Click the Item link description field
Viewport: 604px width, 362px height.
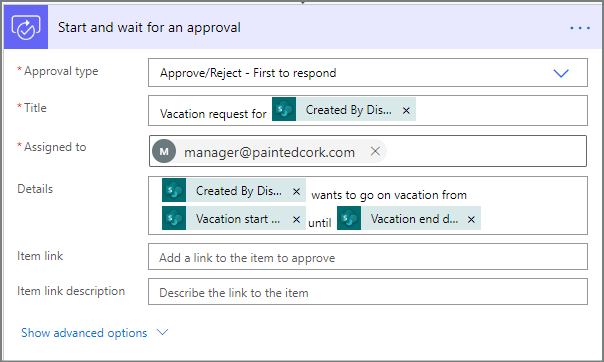pyautogui.click(x=368, y=292)
